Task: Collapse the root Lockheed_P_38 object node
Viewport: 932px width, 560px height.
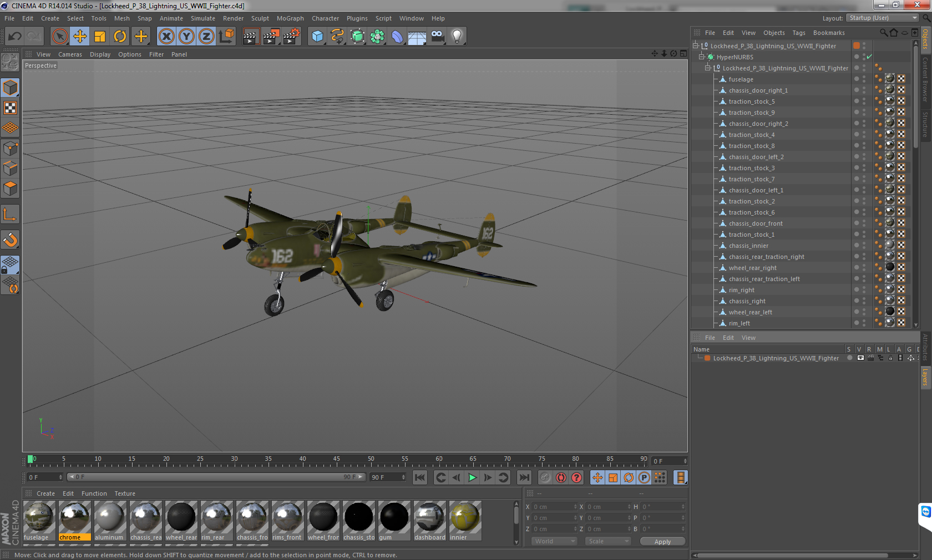Action: click(x=696, y=45)
